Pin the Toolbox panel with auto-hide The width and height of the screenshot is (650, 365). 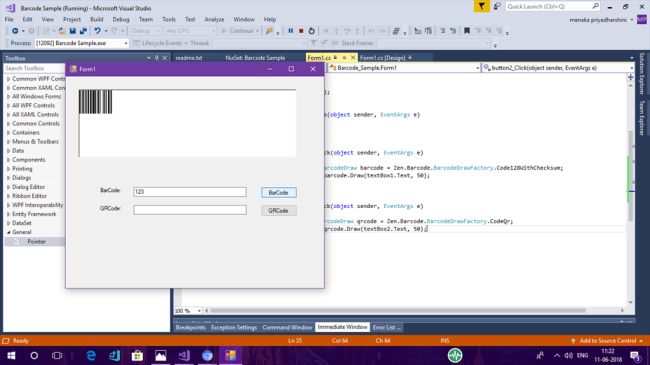pyautogui.click(x=157, y=58)
